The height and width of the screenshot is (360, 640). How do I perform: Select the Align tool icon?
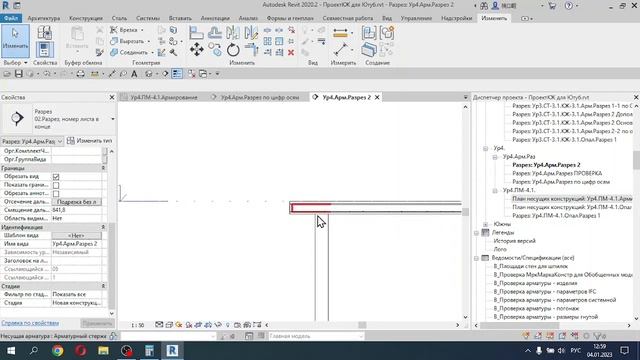coord(196,32)
